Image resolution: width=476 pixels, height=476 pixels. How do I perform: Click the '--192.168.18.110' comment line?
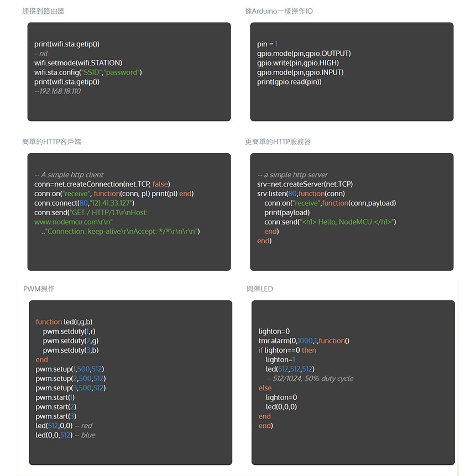[x=57, y=91]
